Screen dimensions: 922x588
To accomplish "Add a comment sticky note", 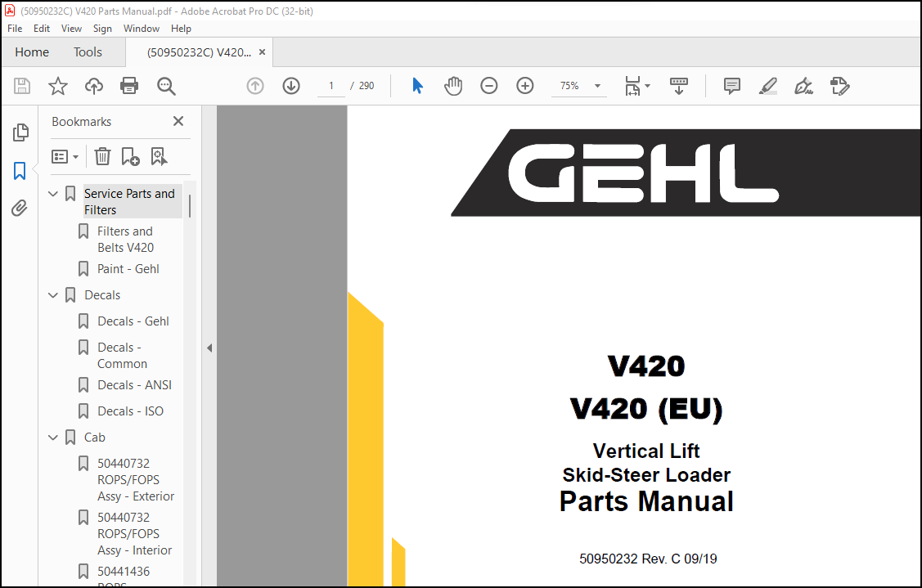I will 732,86.
